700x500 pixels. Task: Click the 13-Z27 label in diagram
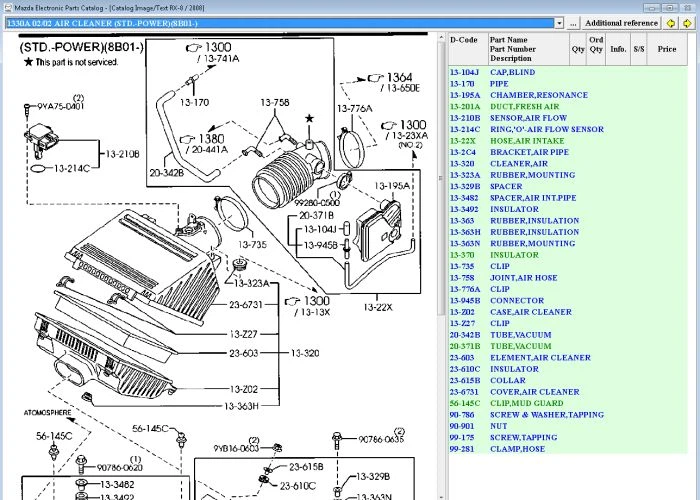click(243, 334)
